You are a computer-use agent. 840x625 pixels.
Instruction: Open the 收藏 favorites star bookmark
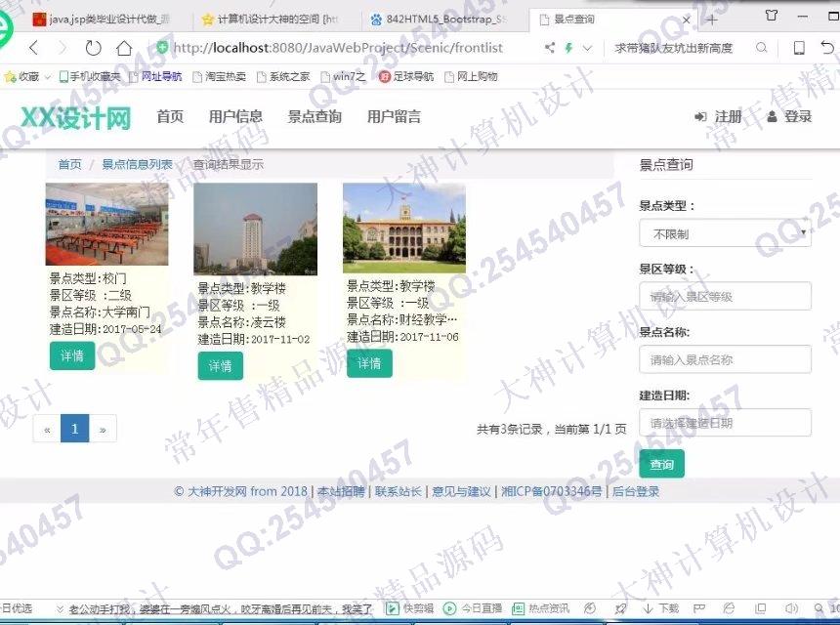click(21, 76)
